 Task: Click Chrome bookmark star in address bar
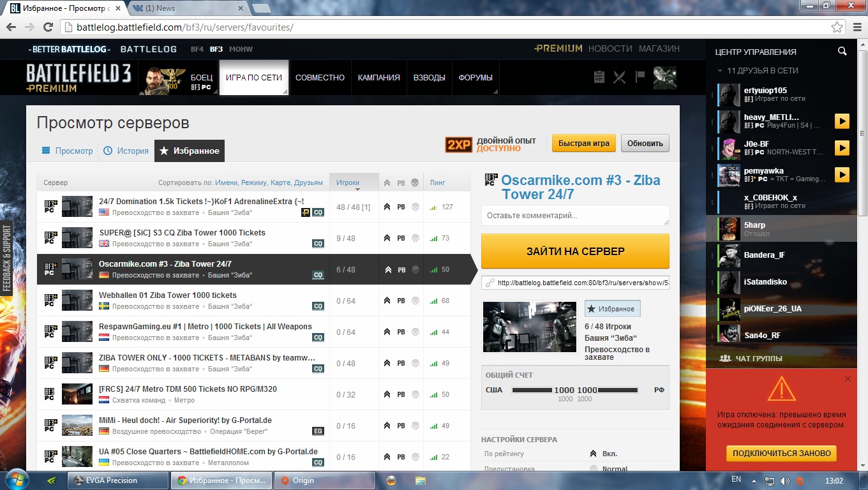[x=837, y=27]
